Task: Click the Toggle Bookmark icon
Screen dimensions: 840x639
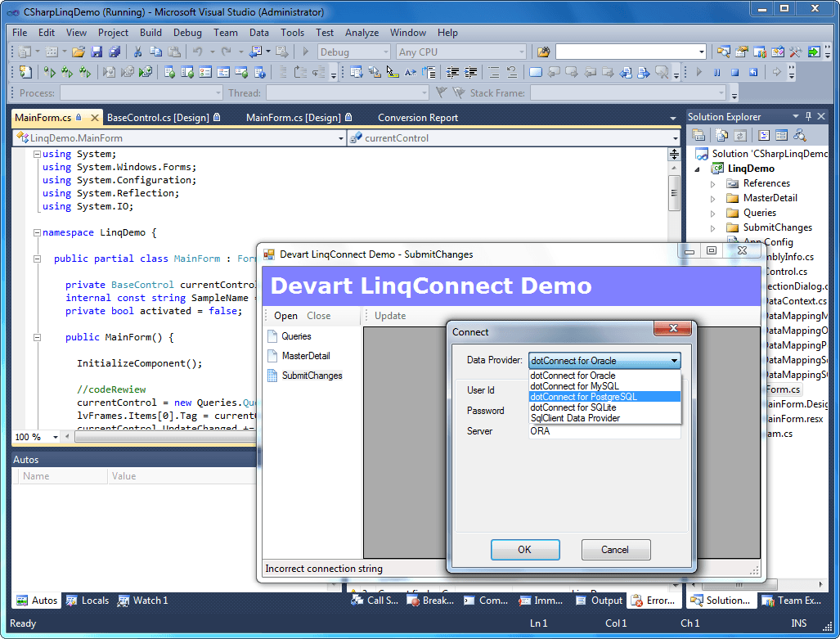Action: [536, 72]
